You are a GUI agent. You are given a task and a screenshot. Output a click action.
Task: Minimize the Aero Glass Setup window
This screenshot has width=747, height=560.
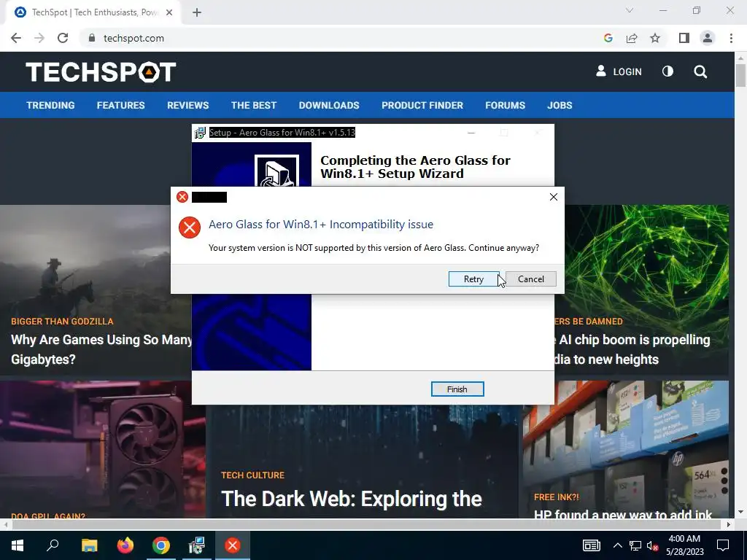[471, 133]
